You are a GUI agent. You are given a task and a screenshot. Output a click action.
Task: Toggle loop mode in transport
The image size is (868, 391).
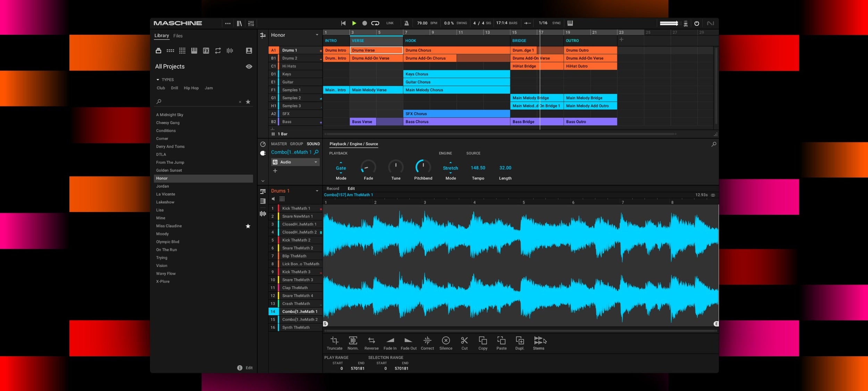pyautogui.click(x=375, y=23)
